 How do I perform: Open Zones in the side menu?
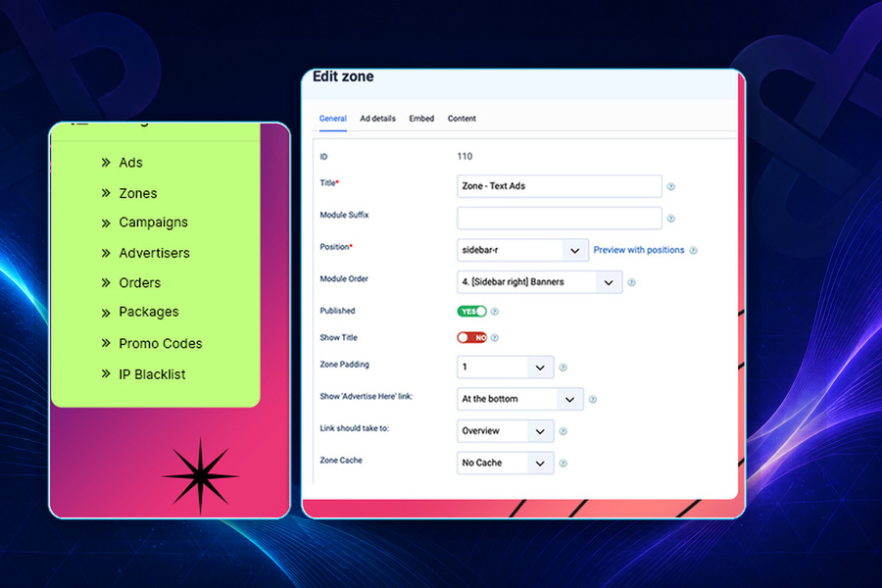click(138, 193)
